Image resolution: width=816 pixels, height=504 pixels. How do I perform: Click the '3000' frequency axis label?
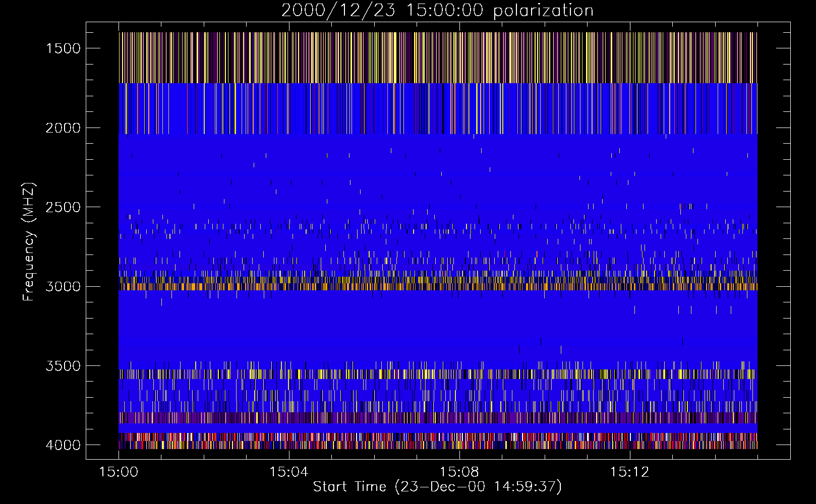coord(63,286)
